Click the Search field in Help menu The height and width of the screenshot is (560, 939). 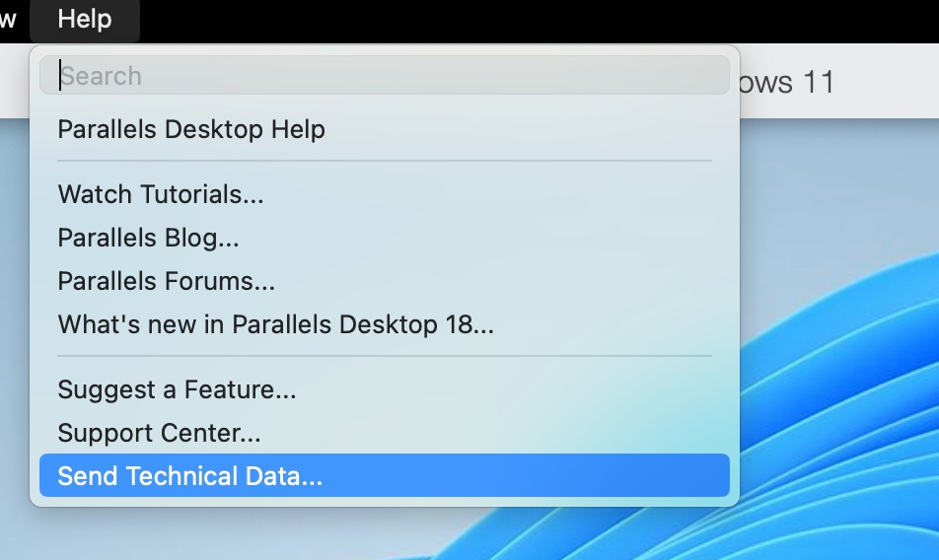385,76
